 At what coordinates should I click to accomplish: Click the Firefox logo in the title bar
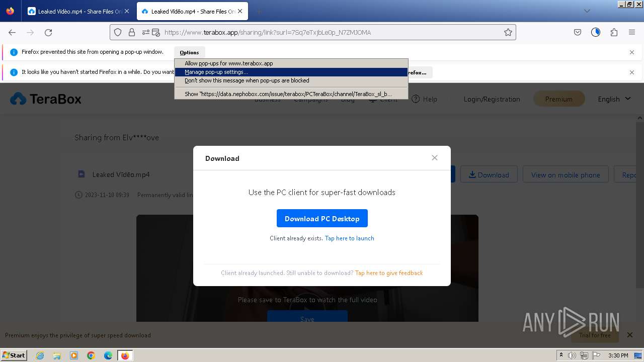pyautogui.click(x=10, y=11)
